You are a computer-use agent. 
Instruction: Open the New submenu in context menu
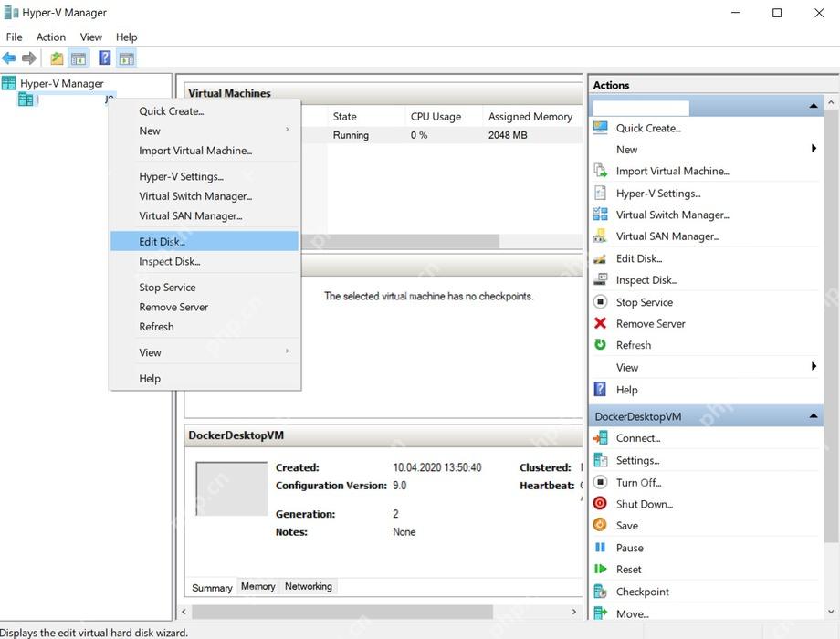(205, 131)
